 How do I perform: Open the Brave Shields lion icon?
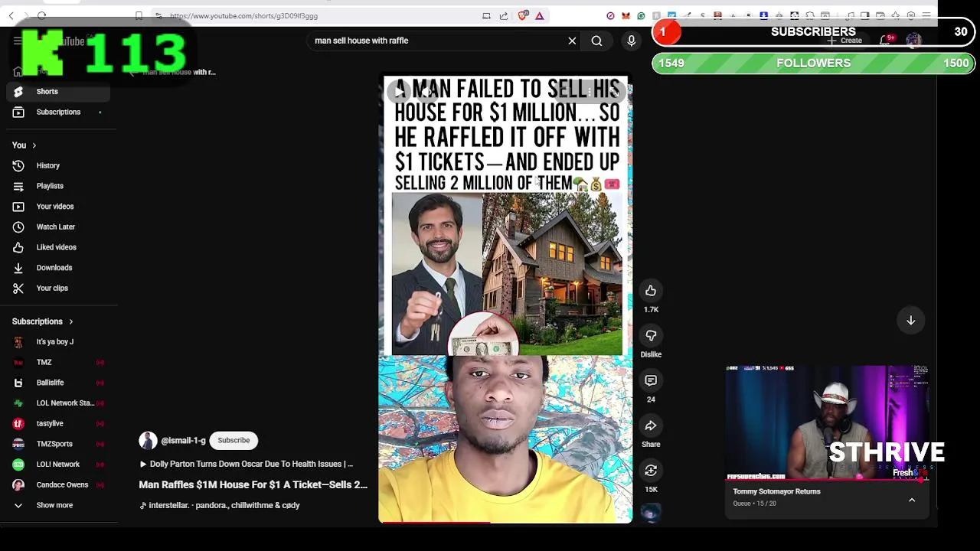pos(523,15)
